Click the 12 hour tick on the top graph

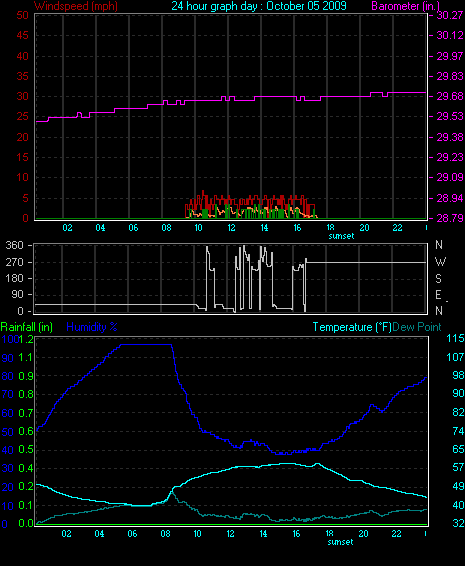[231, 228]
